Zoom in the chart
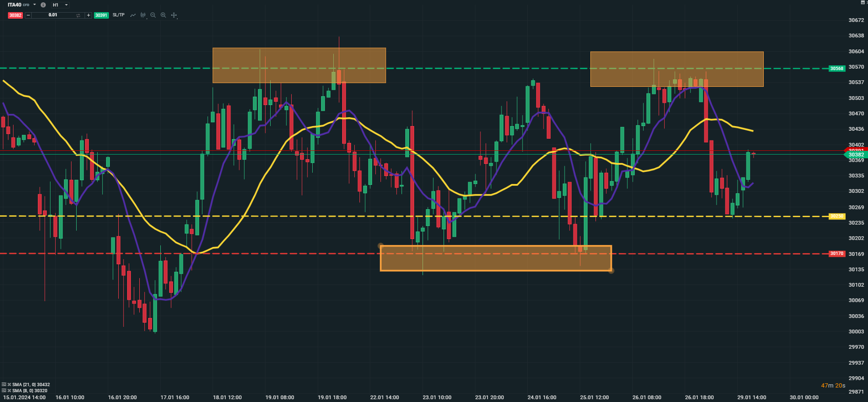 point(163,15)
